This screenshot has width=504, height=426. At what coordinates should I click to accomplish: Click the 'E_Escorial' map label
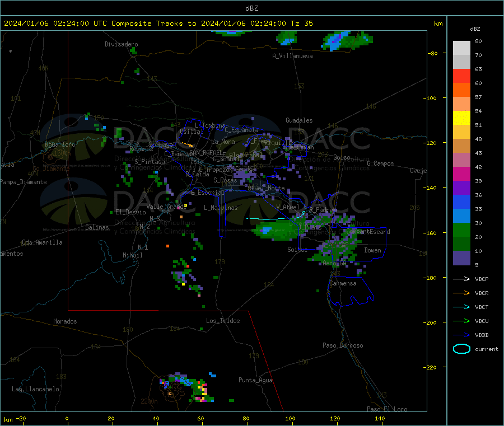tap(208, 193)
